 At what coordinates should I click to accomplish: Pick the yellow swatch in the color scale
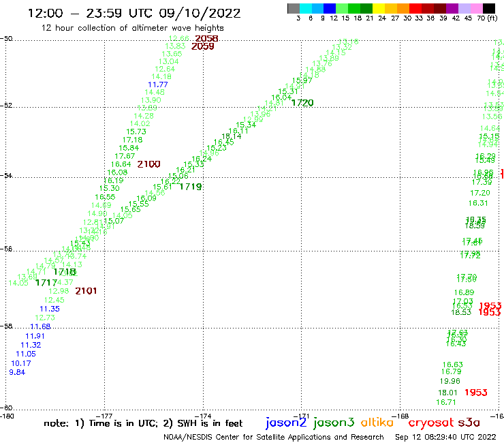tap(379, 8)
